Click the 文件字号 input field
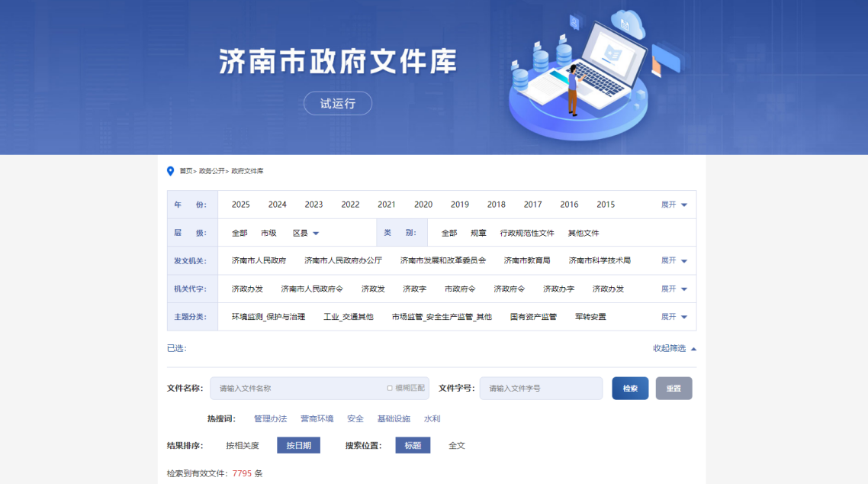The width and height of the screenshot is (868, 484). [x=540, y=389]
